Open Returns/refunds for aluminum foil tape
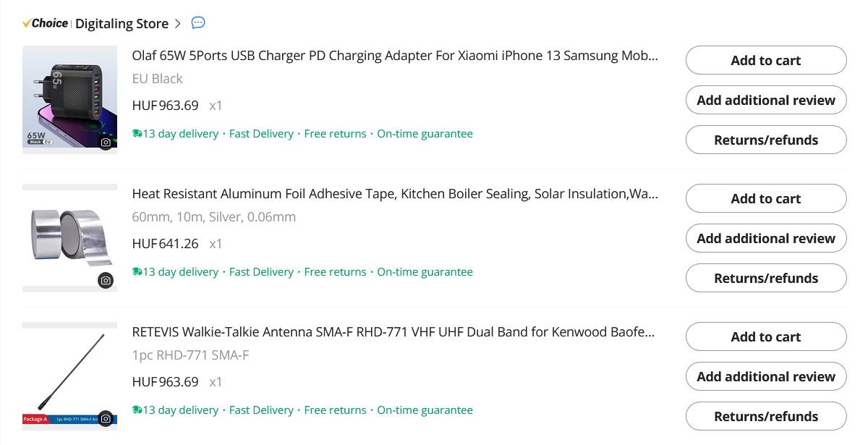868x445 pixels. (x=765, y=279)
